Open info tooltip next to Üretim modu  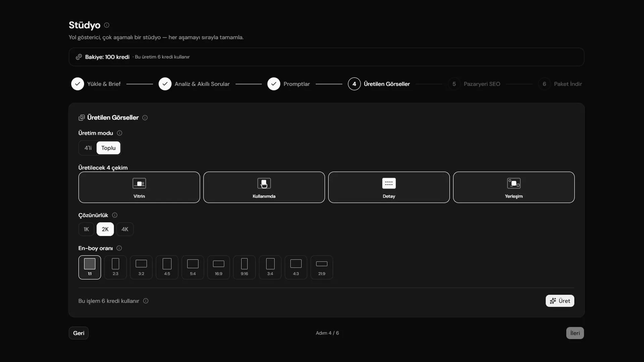click(x=119, y=133)
